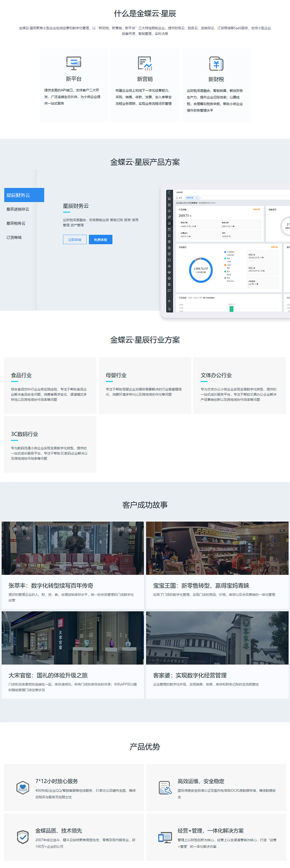Select the 星辰财务云 tab
Screen dimensions: 290x868
click(24, 195)
